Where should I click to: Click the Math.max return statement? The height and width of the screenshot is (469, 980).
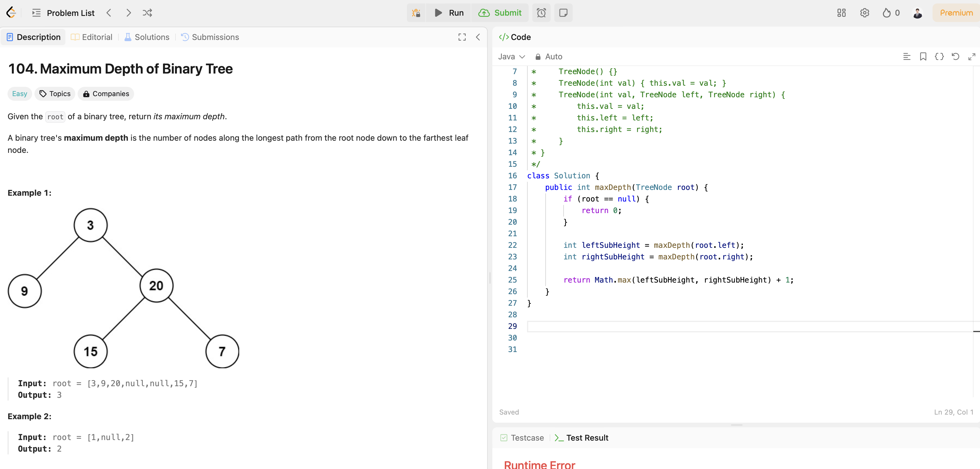click(x=678, y=280)
